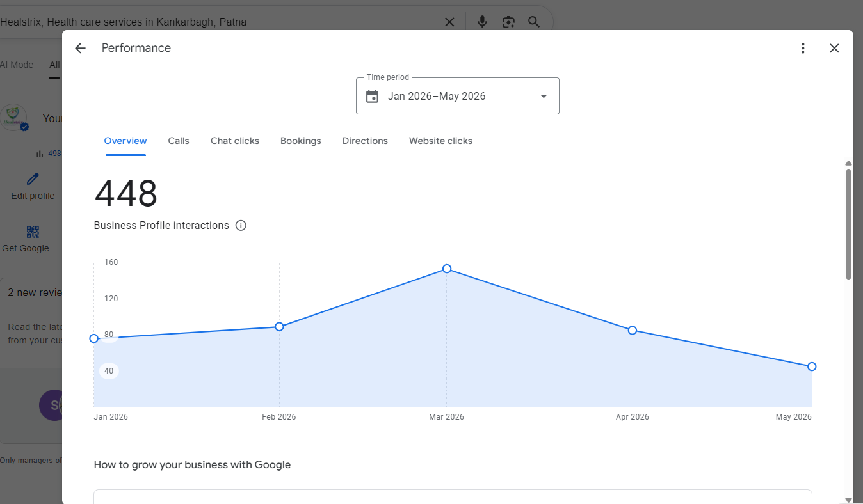Screen dimensions: 863x504
Task: Open the Bookings tab
Action: 301,141
